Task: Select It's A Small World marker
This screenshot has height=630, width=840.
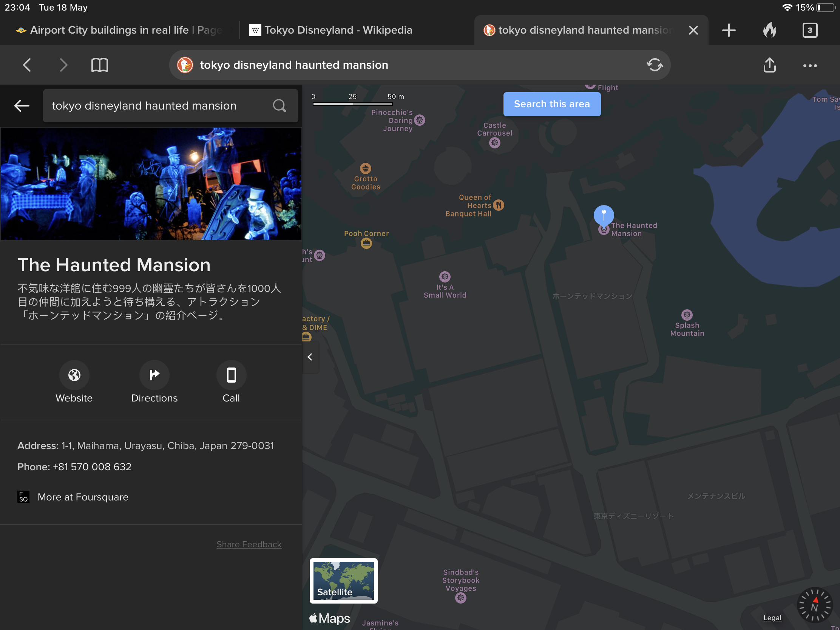Action: [x=445, y=276]
